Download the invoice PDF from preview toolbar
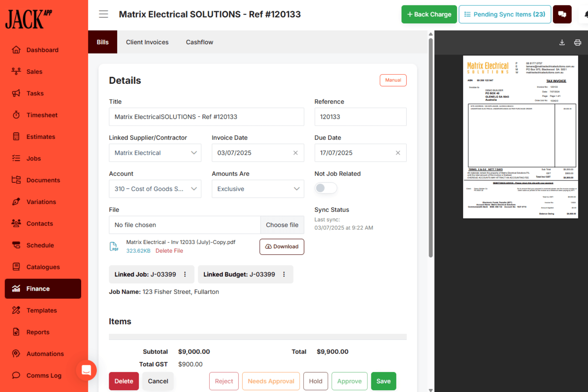 click(x=562, y=42)
